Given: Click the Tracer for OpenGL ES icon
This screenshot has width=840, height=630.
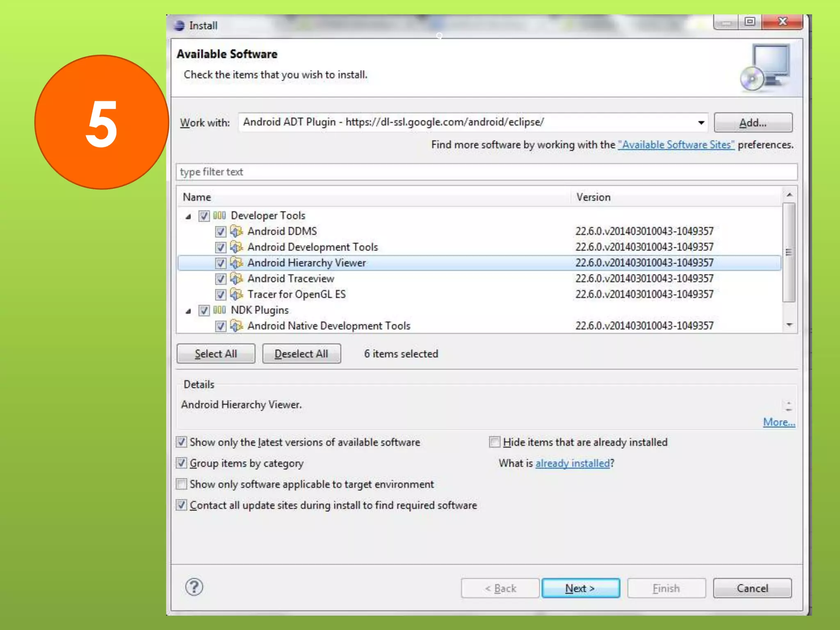Looking at the screenshot, I should point(236,294).
